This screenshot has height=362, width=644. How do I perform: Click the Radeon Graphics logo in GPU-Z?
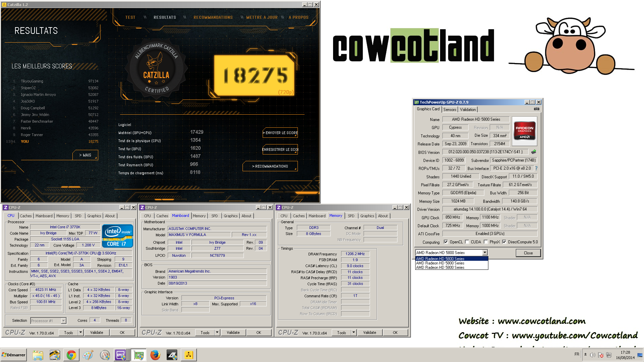pyautogui.click(x=525, y=130)
